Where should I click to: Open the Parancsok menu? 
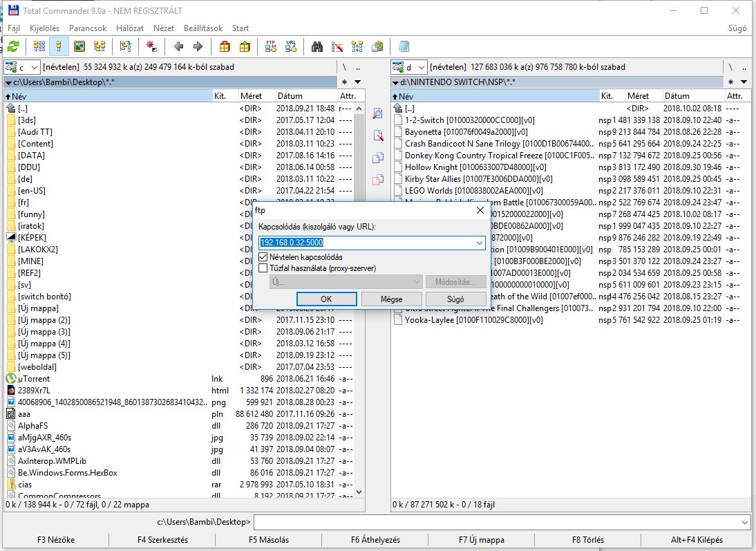click(x=88, y=28)
